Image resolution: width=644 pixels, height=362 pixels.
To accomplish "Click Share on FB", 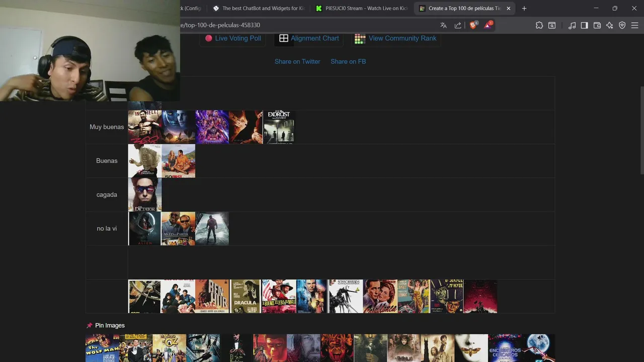I will click(x=348, y=61).
